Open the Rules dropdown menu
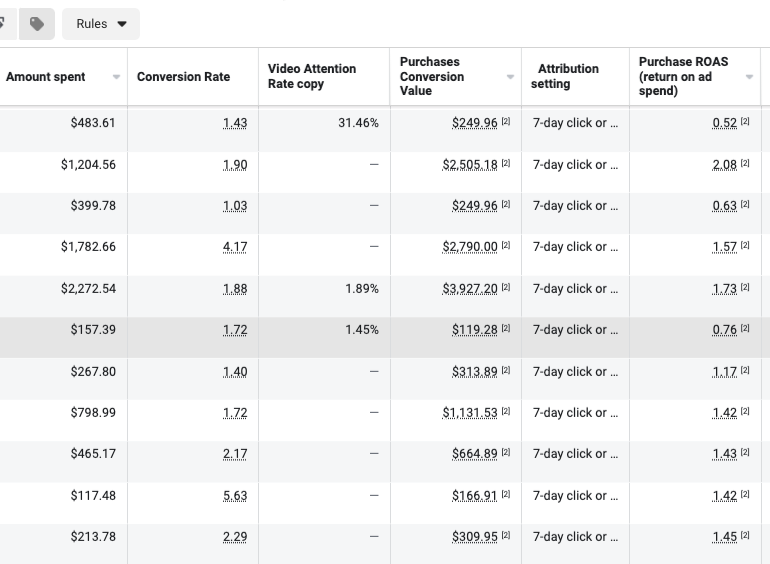Screen dimensions: 770x564 [x=101, y=24]
